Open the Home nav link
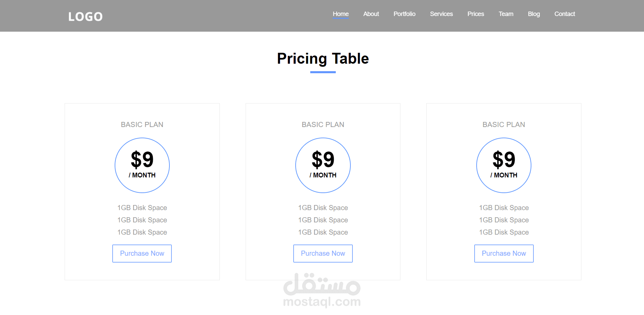Viewport: 644px width, 315px height. (341, 14)
